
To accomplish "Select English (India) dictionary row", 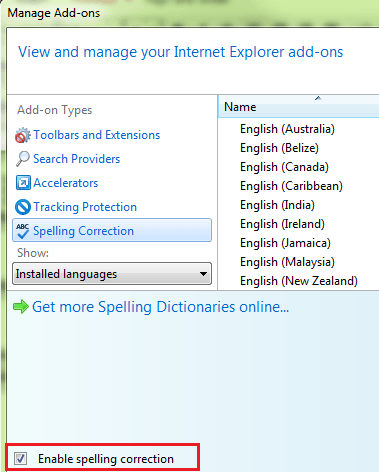I will (277, 205).
